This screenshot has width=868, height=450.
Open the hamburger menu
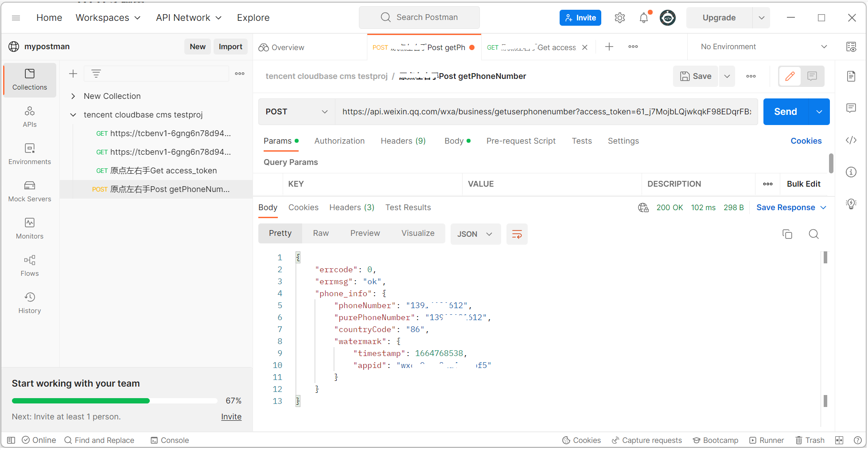(x=16, y=18)
